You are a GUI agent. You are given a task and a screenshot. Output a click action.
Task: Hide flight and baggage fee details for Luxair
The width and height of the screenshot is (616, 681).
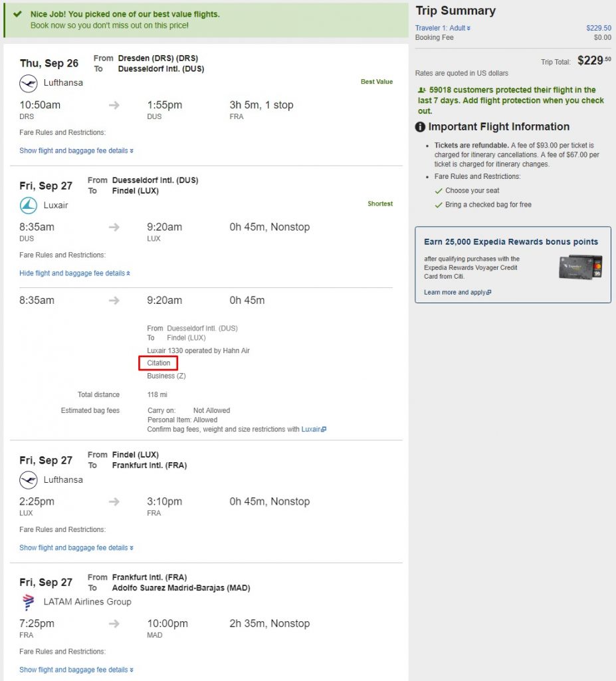(74, 273)
